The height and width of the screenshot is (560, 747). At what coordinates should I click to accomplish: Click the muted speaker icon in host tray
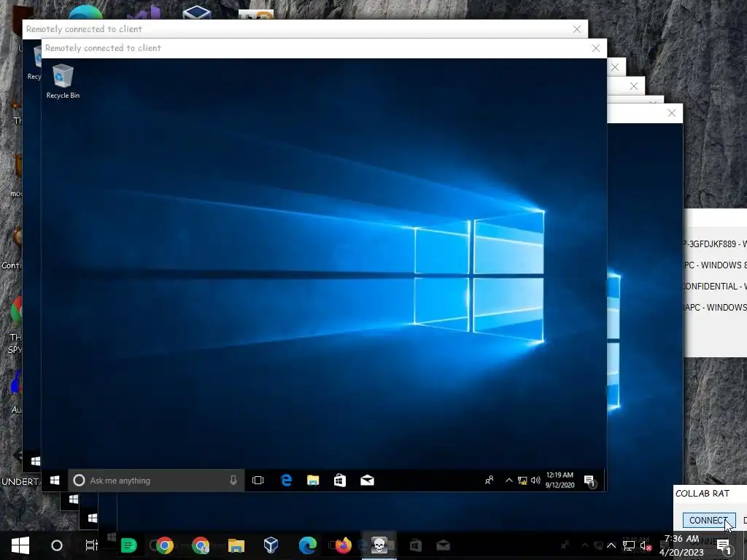click(x=646, y=545)
